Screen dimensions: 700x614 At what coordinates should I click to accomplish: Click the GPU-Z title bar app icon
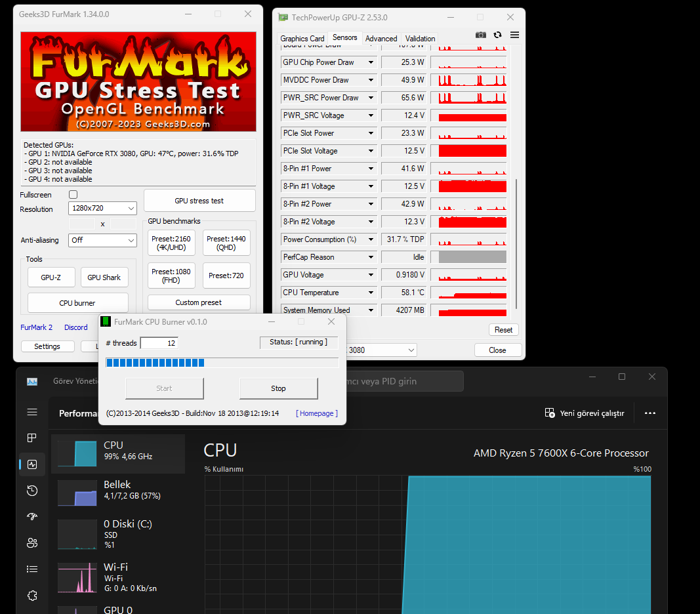click(283, 18)
